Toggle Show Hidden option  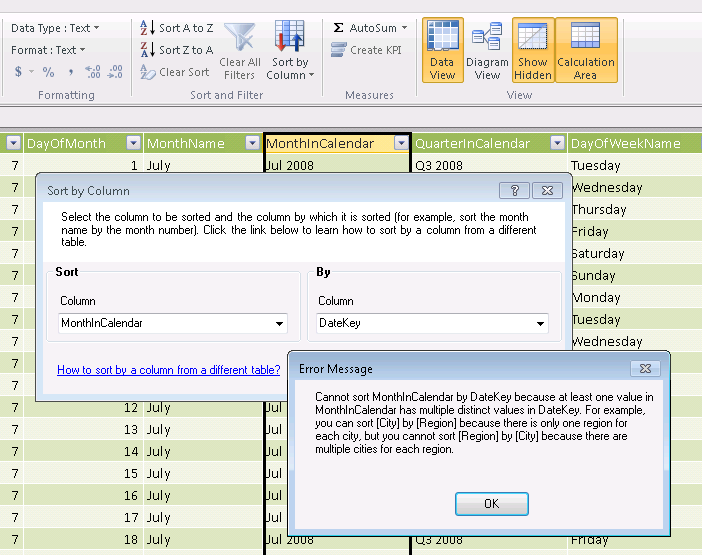point(533,50)
